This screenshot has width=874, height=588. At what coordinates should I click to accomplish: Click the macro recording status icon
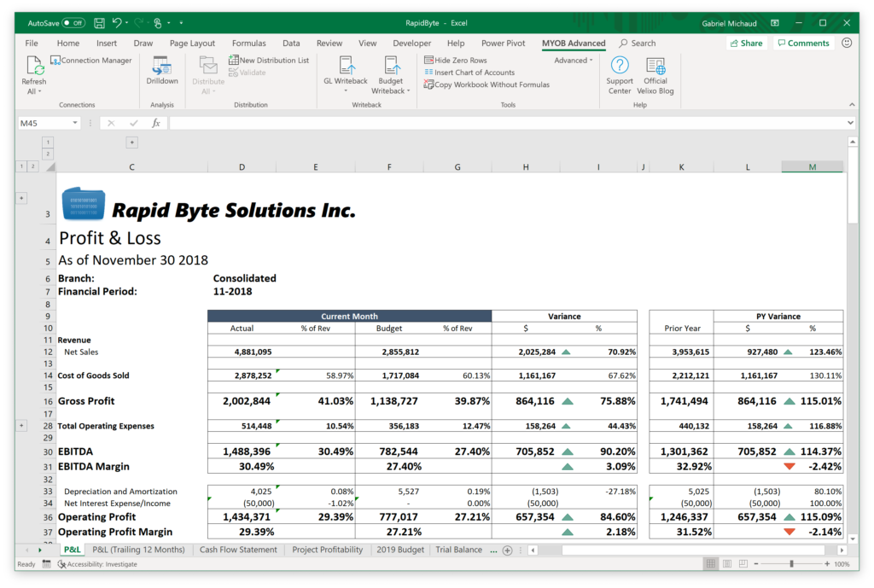tap(46, 564)
